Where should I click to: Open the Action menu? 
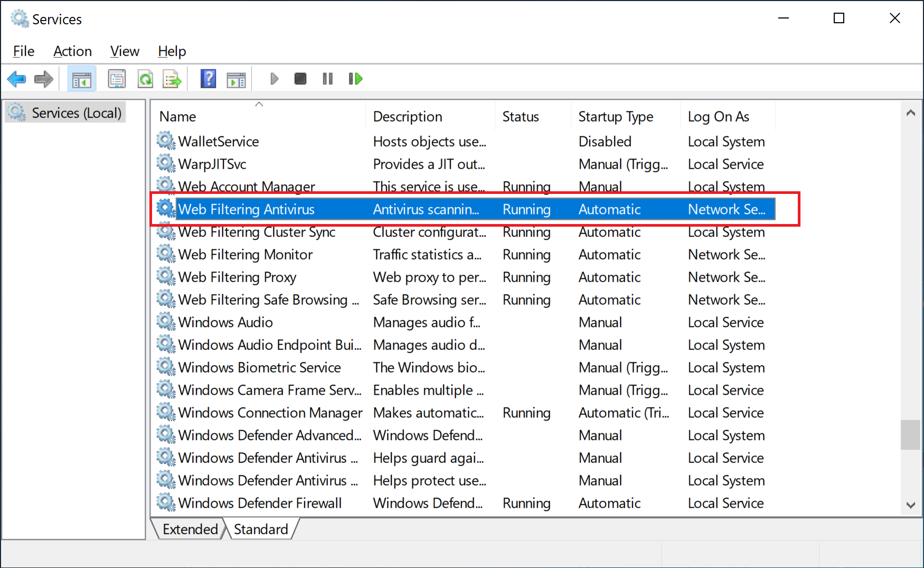72,51
